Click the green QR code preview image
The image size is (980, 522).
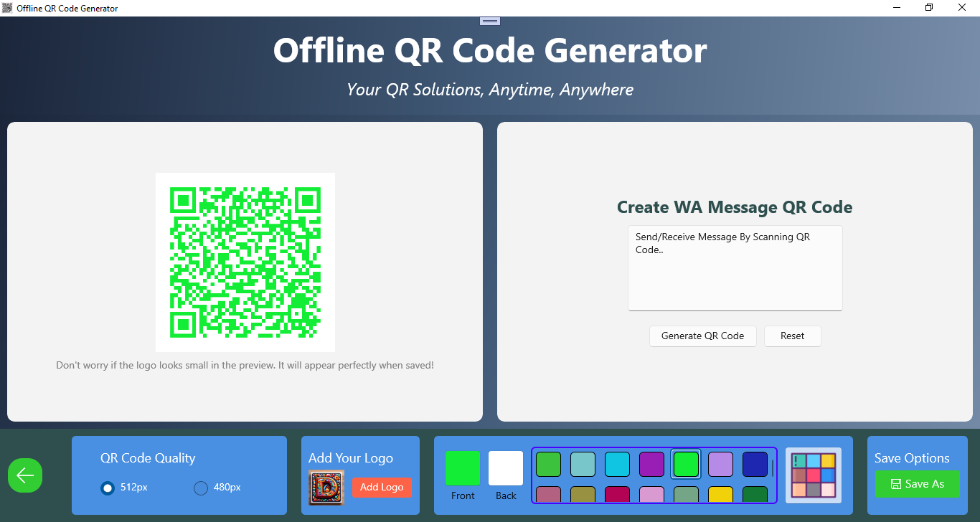click(245, 262)
